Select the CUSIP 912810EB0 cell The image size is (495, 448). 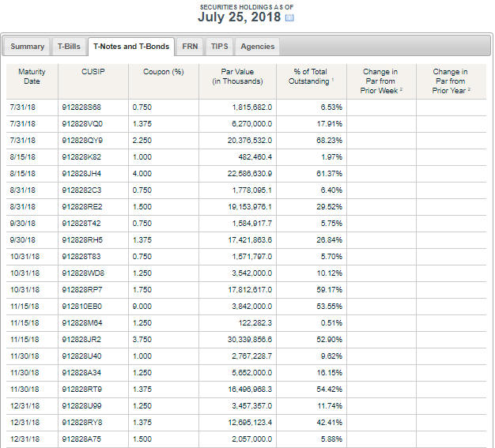pos(81,306)
